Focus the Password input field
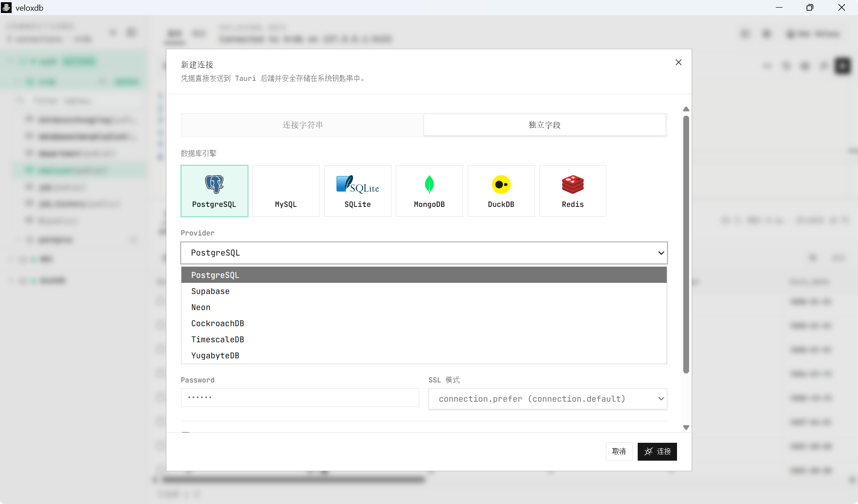The height and width of the screenshot is (504, 858). (x=300, y=398)
